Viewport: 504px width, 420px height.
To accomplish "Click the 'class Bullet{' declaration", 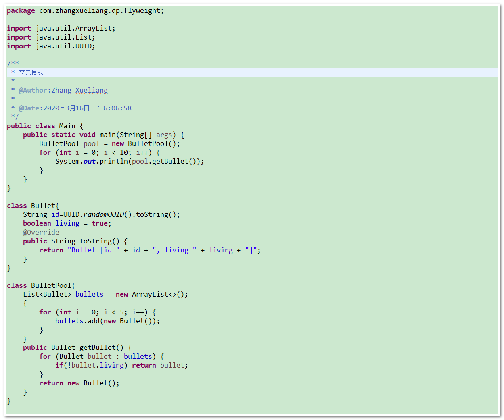I will (x=33, y=206).
